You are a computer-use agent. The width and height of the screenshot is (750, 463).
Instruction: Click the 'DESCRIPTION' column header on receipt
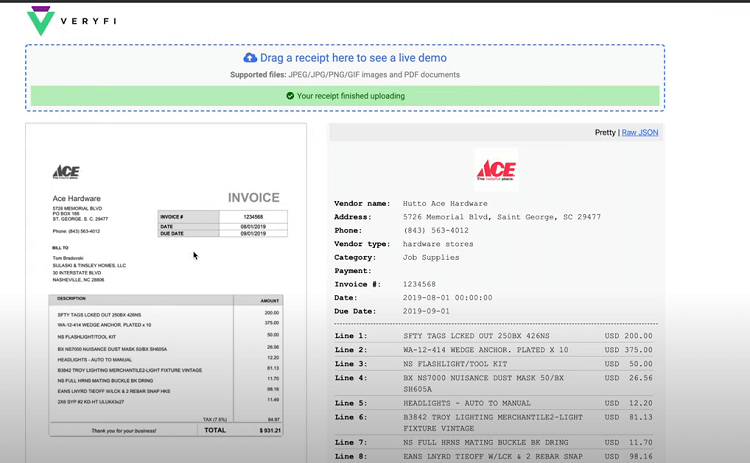coord(71,298)
